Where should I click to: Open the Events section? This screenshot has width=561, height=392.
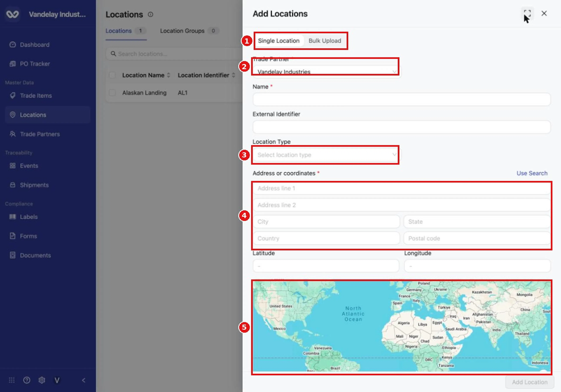point(24,166)
